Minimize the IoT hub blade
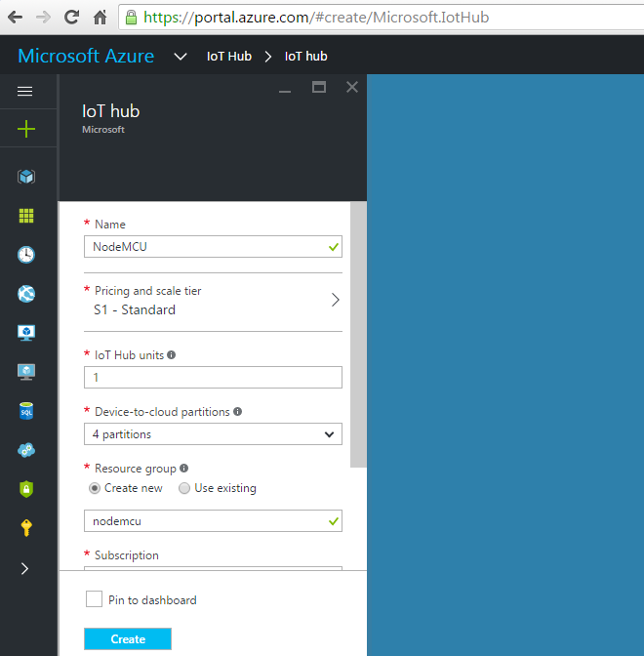Screen dimensions: 644x656 point(285,89)
